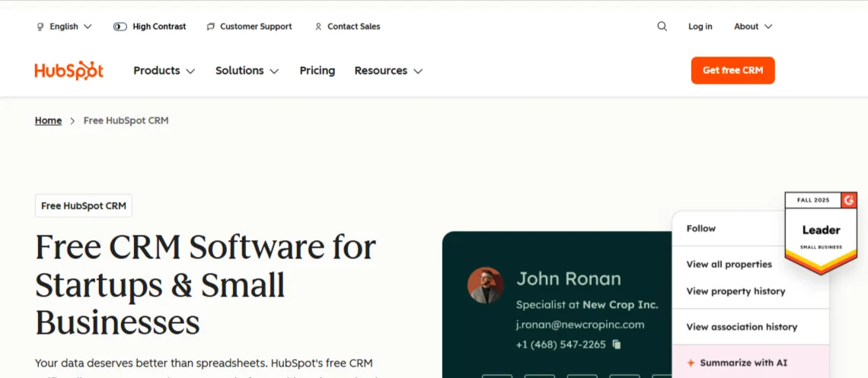Open the Resources menu
The width and height of the screenshot is (868, 378).
tap(388, 70)
